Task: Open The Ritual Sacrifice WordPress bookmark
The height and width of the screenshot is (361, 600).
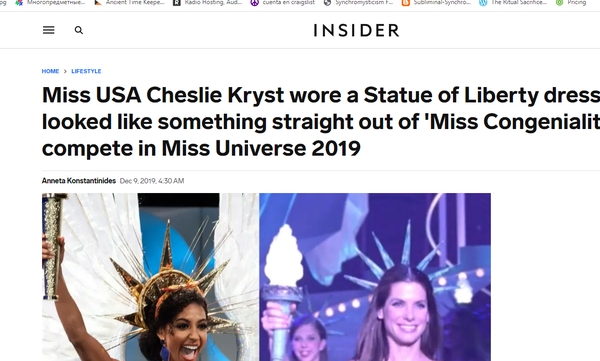Action: [x=483, y=2]
